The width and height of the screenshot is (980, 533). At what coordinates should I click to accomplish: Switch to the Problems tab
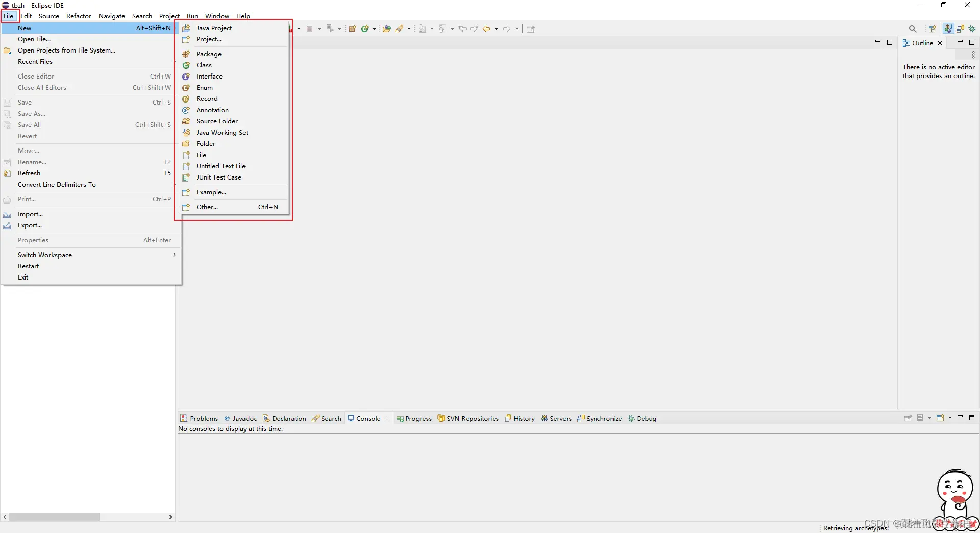coord(199,419)
